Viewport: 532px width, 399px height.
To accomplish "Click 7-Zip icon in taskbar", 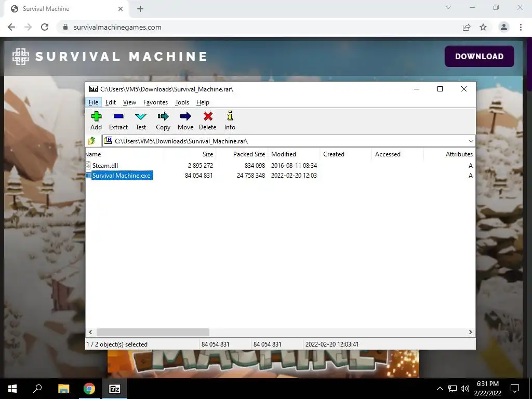I will tap(115, 389).
